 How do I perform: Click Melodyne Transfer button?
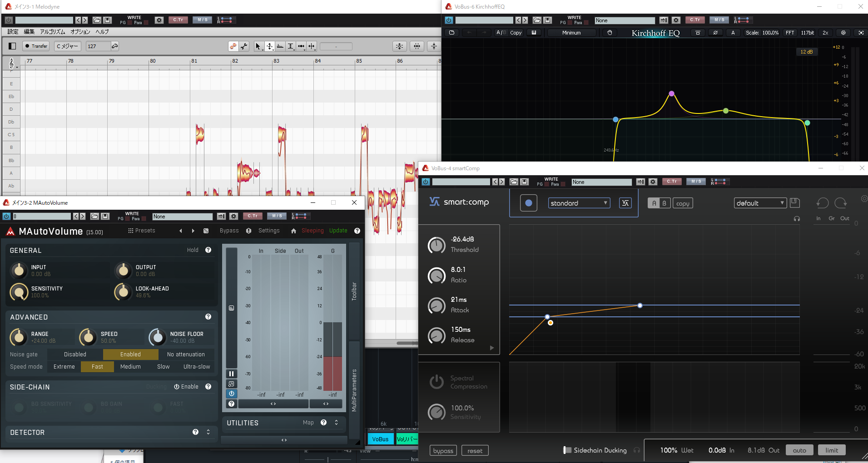36,46
